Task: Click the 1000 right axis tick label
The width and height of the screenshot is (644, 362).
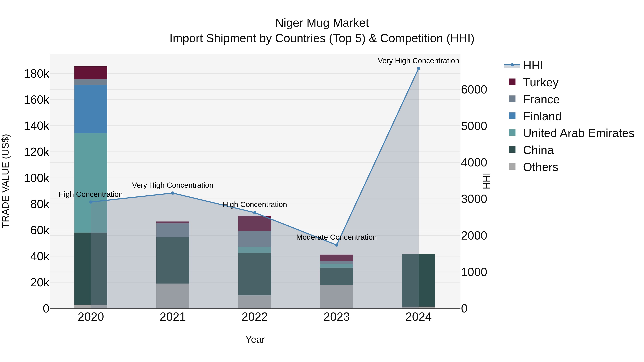Action: [474, 272]
